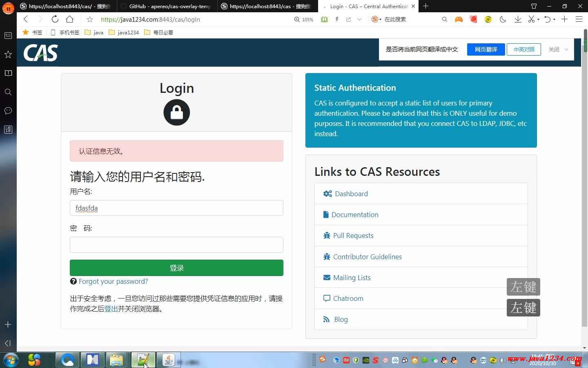Open the file explorer taskbar icon
Screen dimensions: 588x368
click(116, 360)
